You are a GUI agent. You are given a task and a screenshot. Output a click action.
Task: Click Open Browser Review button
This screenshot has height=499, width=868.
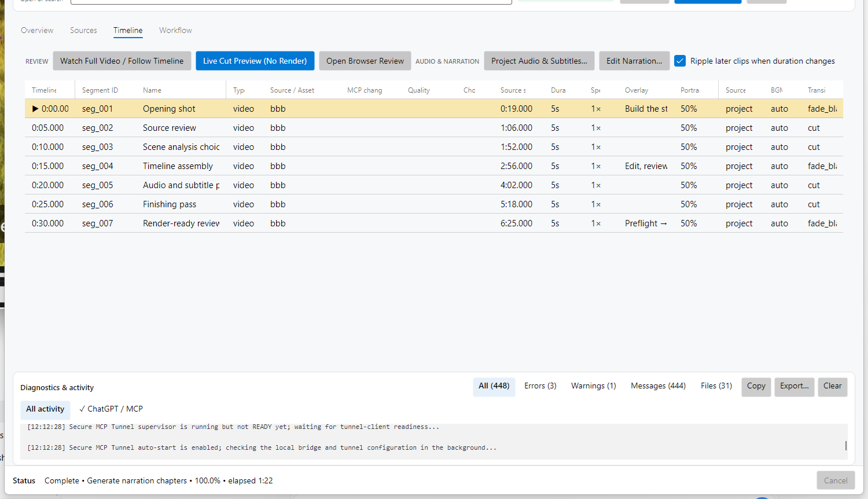tap(365, 61)
